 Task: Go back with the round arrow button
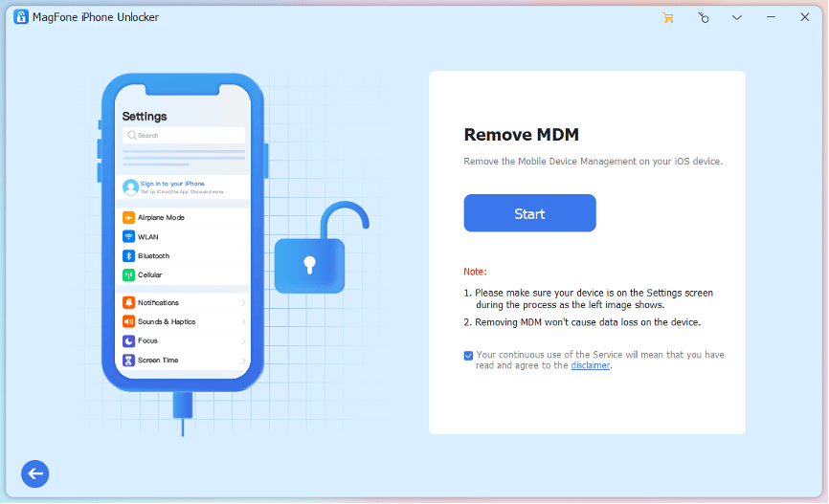coord(34,473)
